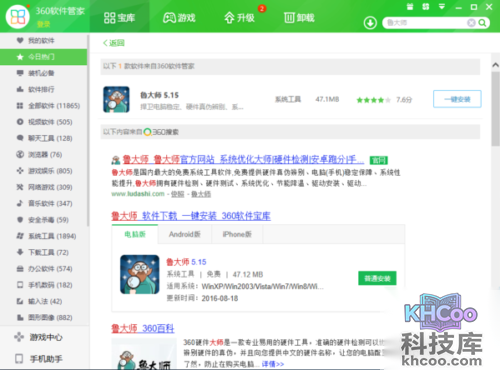Open 音乐软件 (347) music note icon
The width and height of the screenshot is (500, 370).
[20, 203]
